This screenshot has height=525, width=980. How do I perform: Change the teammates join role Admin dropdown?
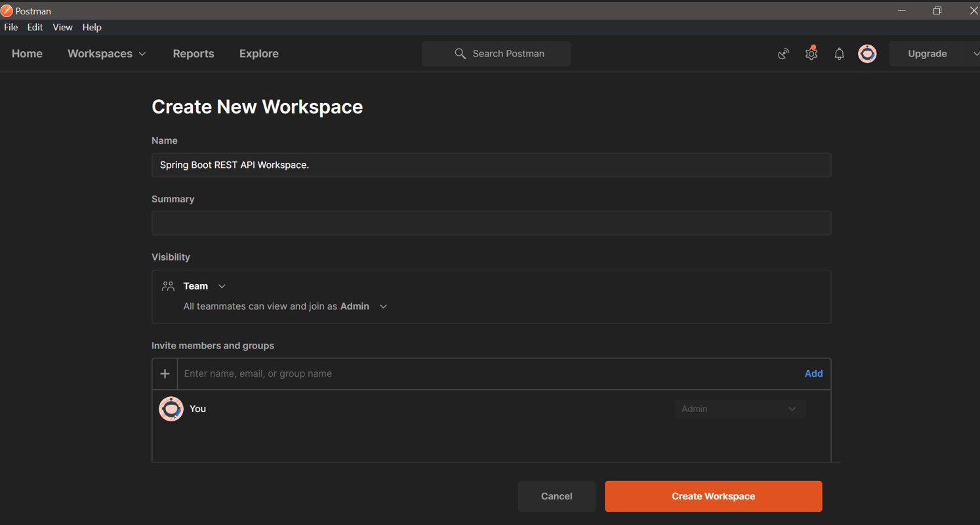pyautogui.click(x=364, y=306)
